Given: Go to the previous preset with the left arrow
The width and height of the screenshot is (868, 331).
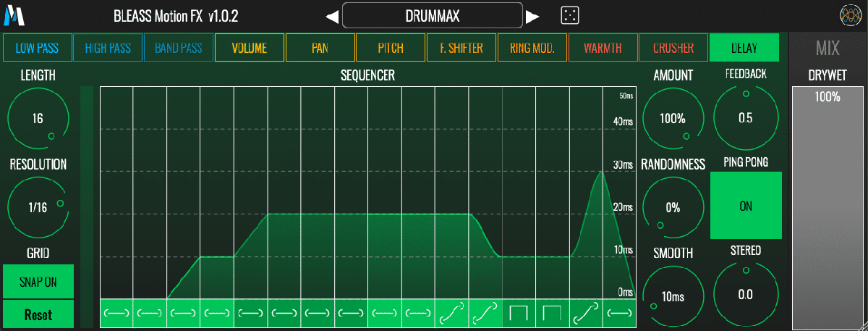Looking at the screenshot, I should (x=331, y=16).
